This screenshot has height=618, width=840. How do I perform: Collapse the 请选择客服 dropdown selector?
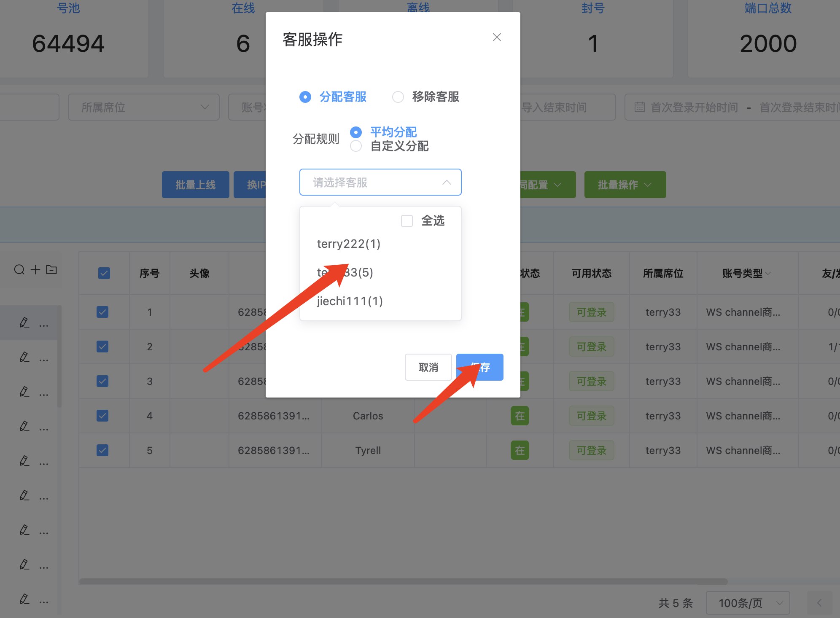447,183
